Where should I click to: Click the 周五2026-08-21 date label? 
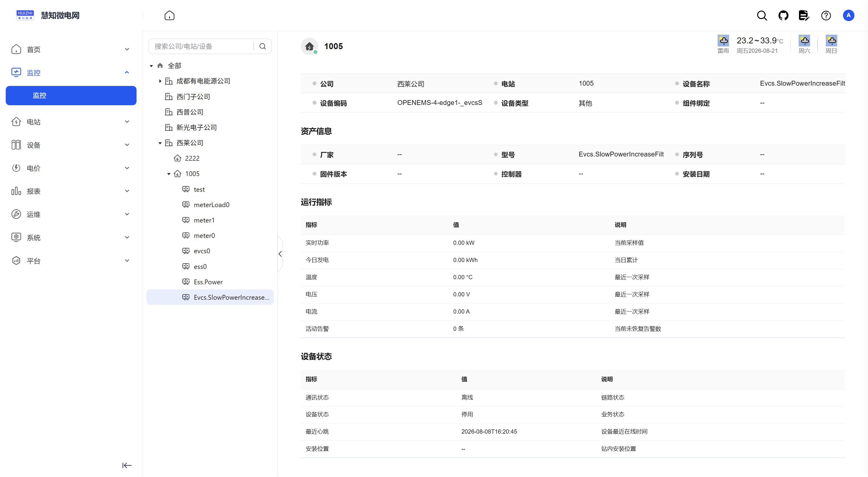click(x=757, y=51)
